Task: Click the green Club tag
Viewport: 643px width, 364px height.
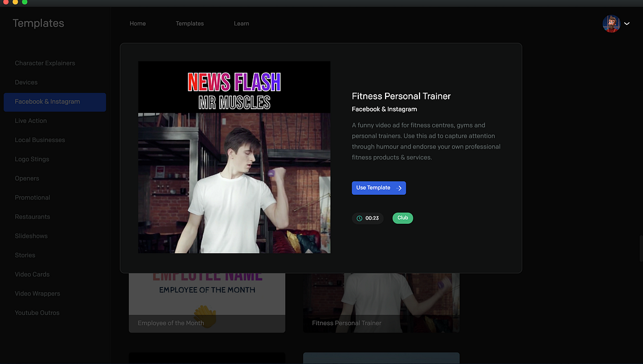Action: 403,218
